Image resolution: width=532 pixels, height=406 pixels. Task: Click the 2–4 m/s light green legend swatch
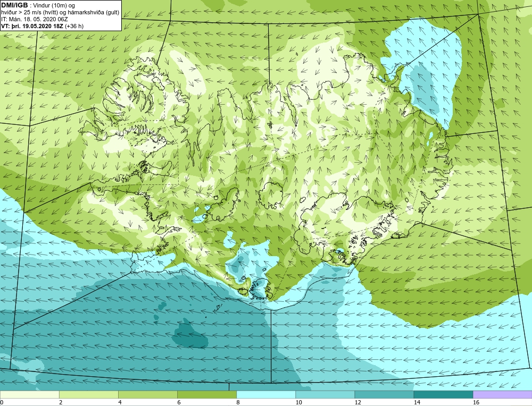[x=88, y=395]
